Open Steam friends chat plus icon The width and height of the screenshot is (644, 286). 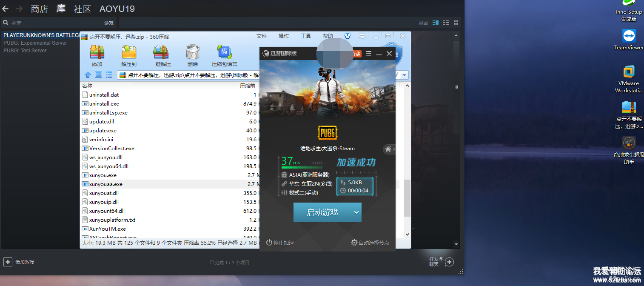[x=449, y=262]
